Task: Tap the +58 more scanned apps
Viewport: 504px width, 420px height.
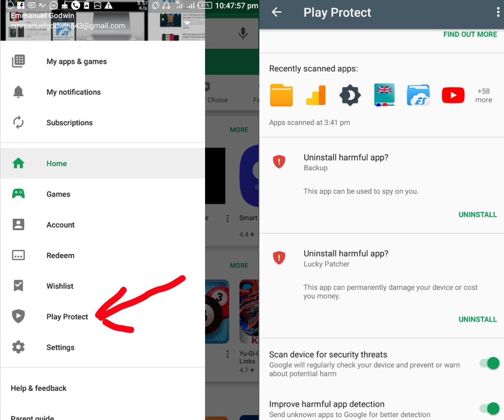Action: 484,95
